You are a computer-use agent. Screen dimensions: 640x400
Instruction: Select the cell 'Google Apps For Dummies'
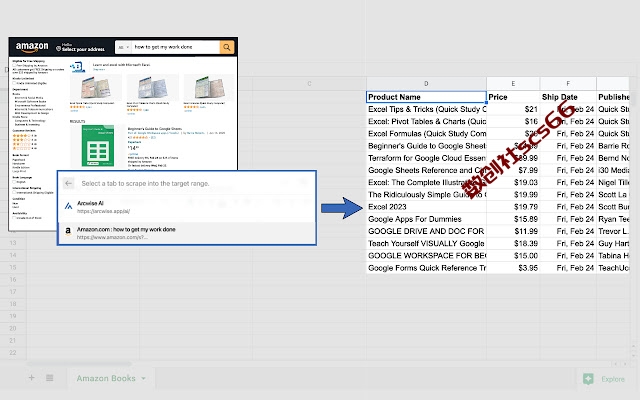click(x=426, y=219)
